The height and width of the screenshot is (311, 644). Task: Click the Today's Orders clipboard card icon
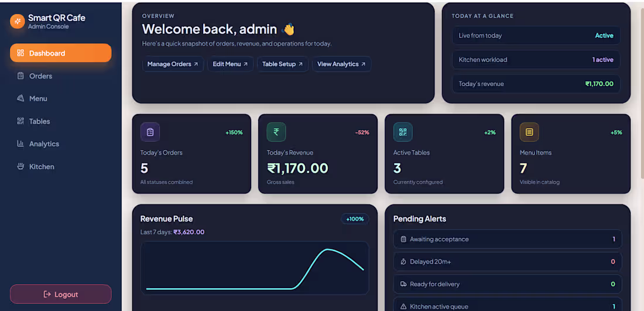[150, 132]
